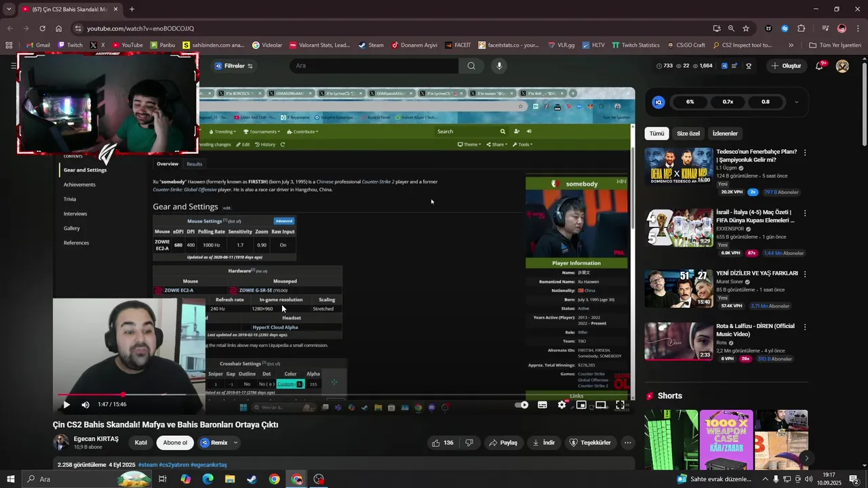The width and height of the screenshot is (868, 488).
Task: Open Egecan KIRTAŞ channel avatar
Action: (61, 443)
